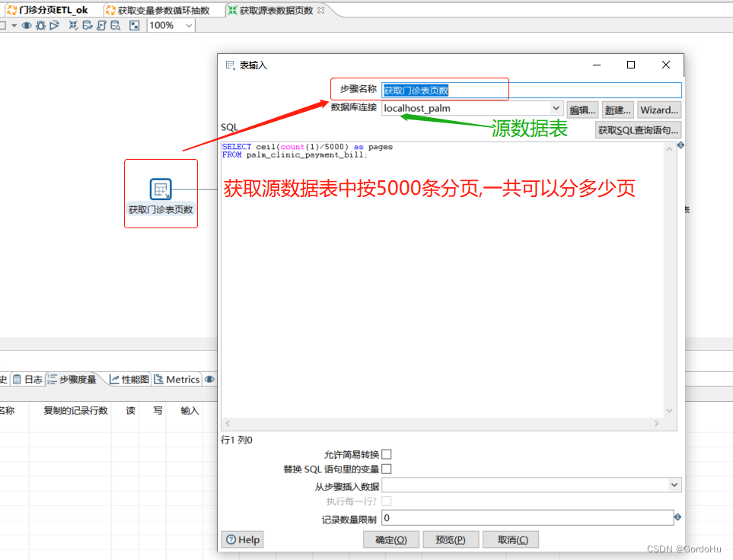Image resolution: width=733 pixels, height=560 pixels.
Task: Click the SQL editor scroll right arrow
Action: click(657, 424)
